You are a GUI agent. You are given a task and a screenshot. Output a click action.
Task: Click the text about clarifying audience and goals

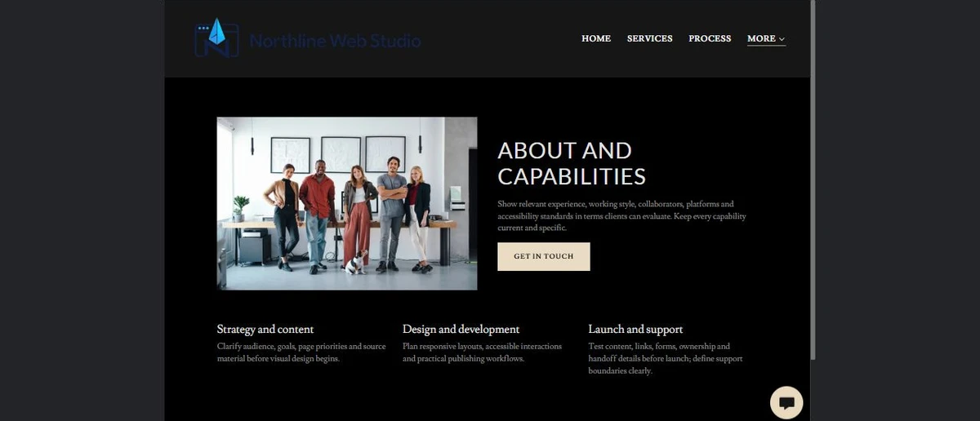(x=301, y=352)
